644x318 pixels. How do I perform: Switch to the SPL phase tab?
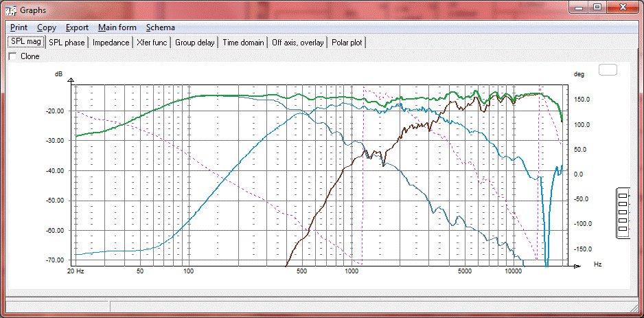pyautogui.click(x=67, y=43)
